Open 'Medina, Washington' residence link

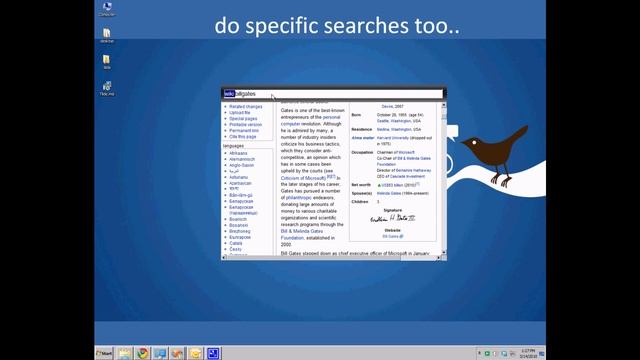coord(394,129)
